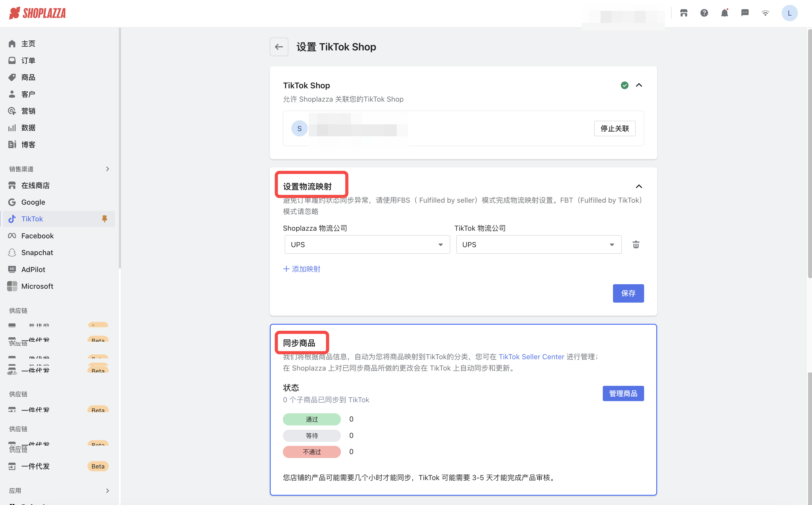Image resolution: width=812 pixels, height=505 pixels.
Task: Click the Snapchat ghost icon
Action: (12, 252)
